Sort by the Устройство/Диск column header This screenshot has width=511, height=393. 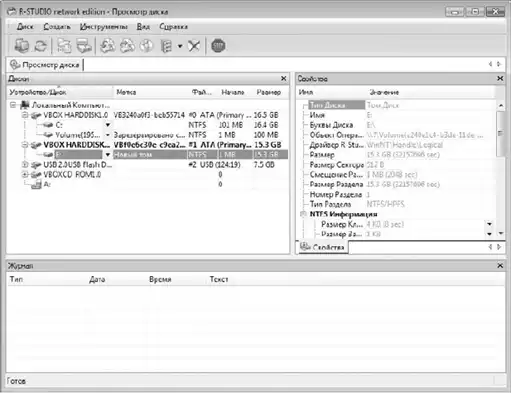60,92
